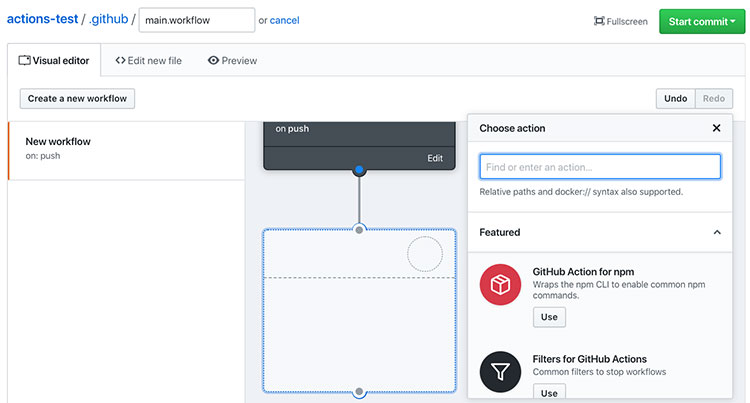This screenshot has height=403, width=750.
Task: Click the blue connector dot under on push
Action: 359,170
